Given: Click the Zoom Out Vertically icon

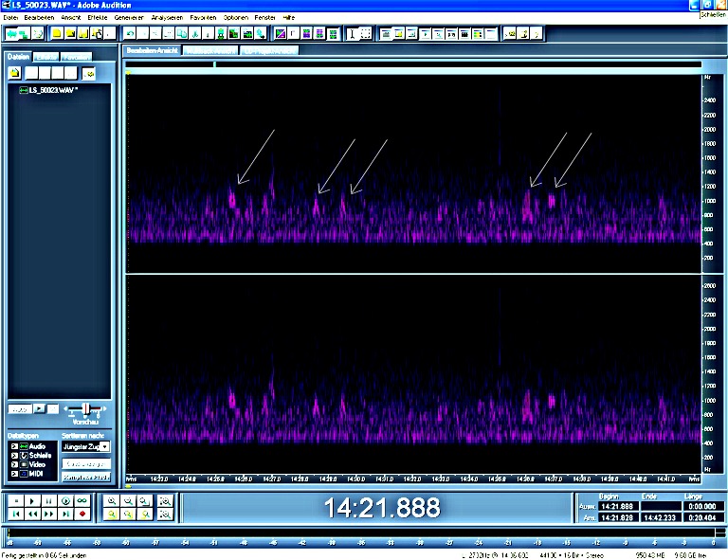Looking at the screenshot, I should 165,515.
